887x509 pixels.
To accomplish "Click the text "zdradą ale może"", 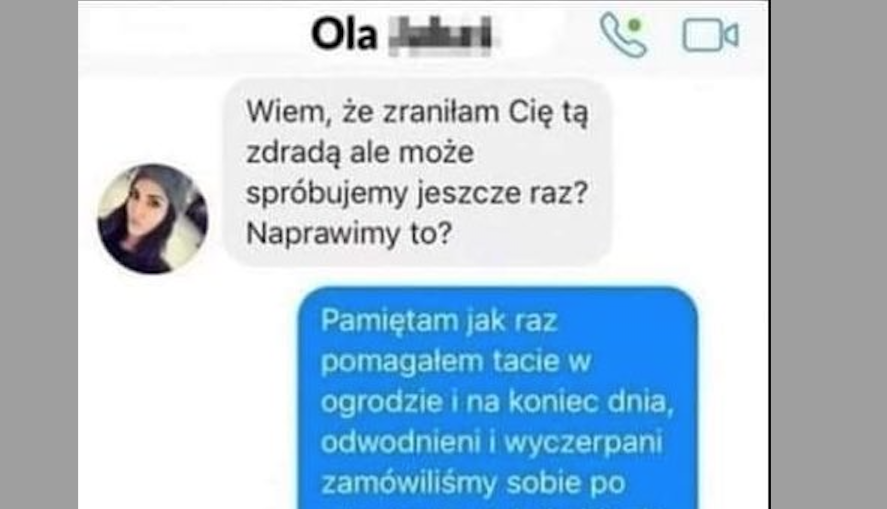I will pos(360,153).
